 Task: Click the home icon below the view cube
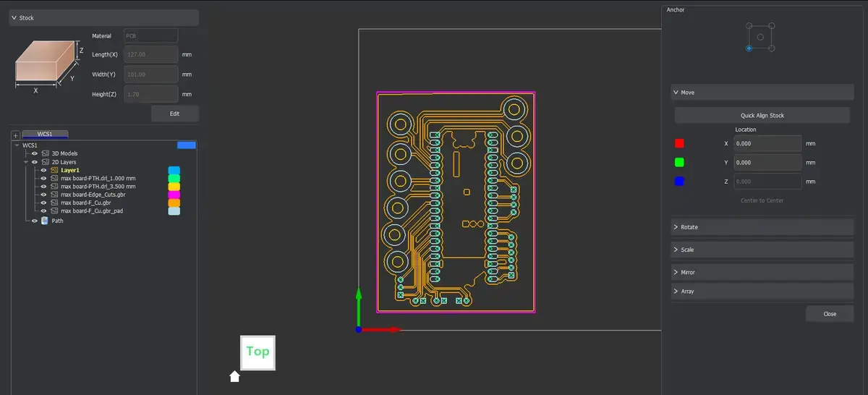pyautogui.click(x=234, y=375)
